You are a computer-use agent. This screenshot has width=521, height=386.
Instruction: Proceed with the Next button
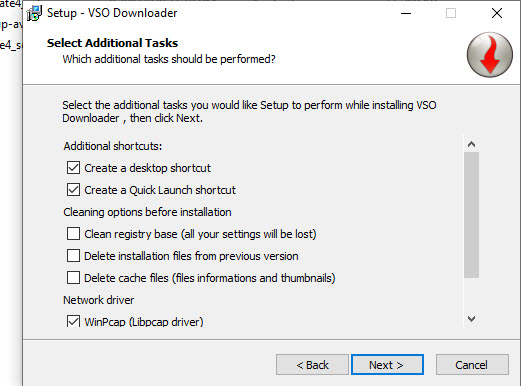click(x=387, y=365)
